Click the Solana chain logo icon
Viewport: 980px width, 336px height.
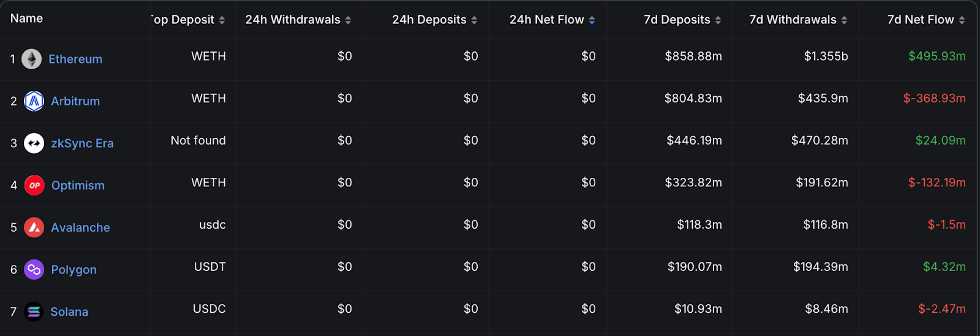[34, 312]
